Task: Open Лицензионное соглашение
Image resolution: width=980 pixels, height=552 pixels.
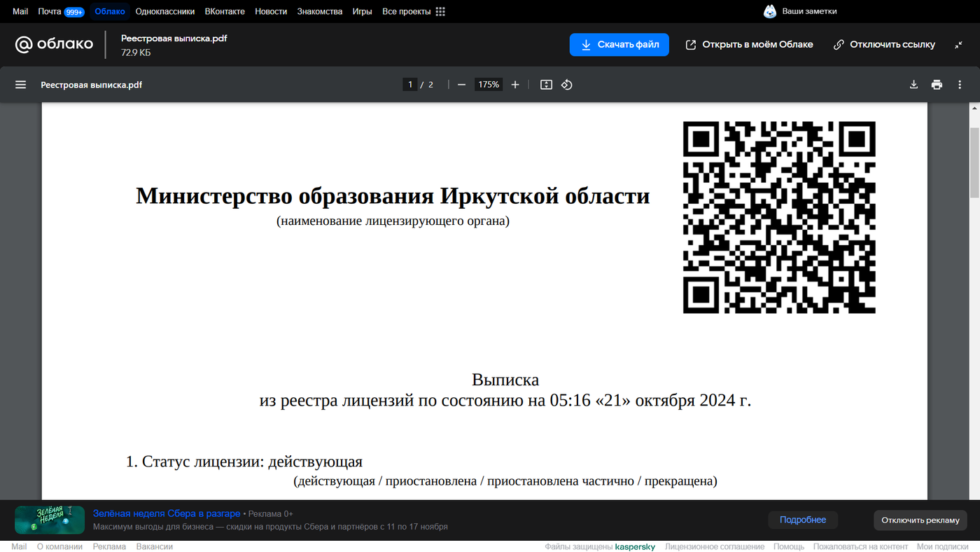Action: [715, 546]
